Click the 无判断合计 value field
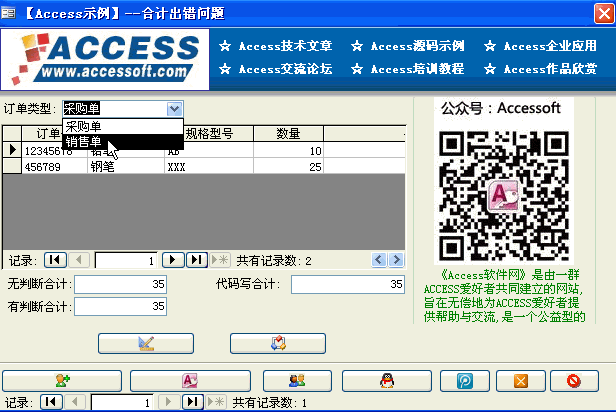The width and height of the screenshot is (616, 412). (x=121, y=284)
